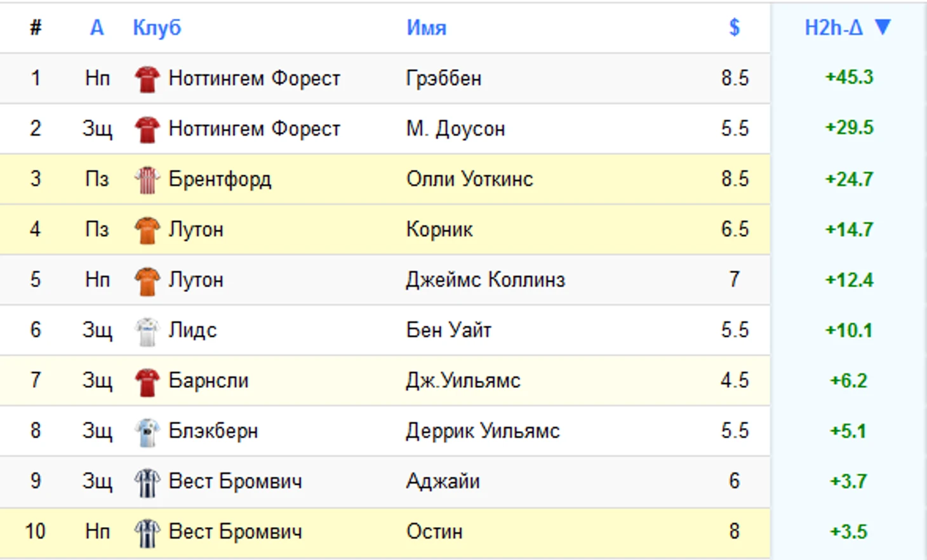Click the Нп position label for Остин
The width and height of the screenshot is (927, 560).
pyautogui.click(x=97, y=531)
